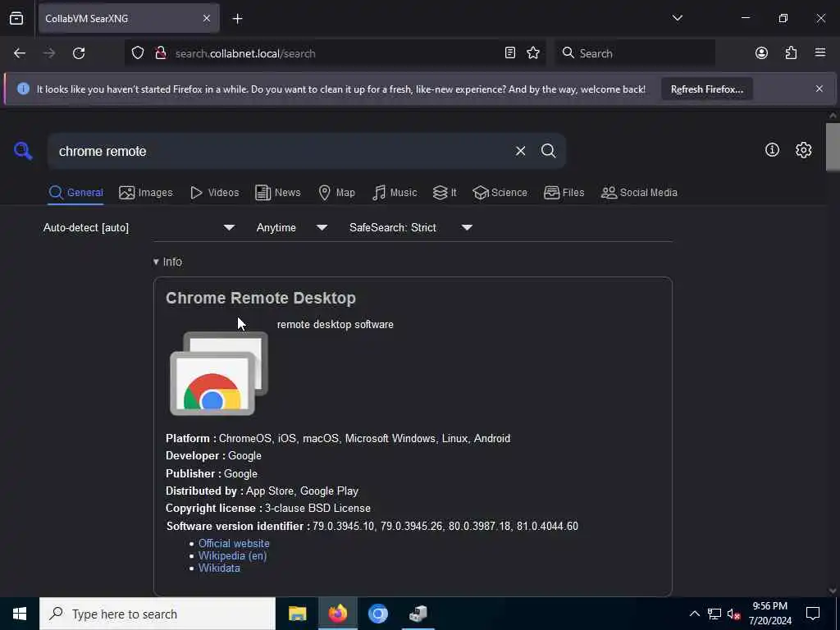Viewport: 840px width, 630px height.
Task: Switch to the Videos tab
Action: [x=214, y=193]
